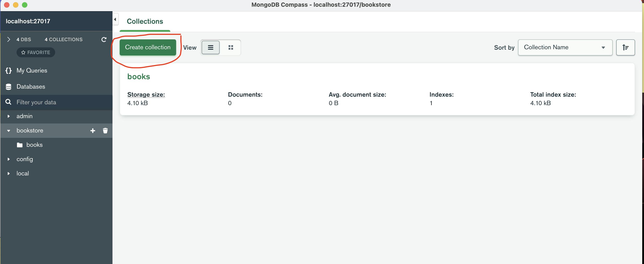Viewport: 644px width, 264px height.
Task: Click Create collection button
Action: [148, 47]
